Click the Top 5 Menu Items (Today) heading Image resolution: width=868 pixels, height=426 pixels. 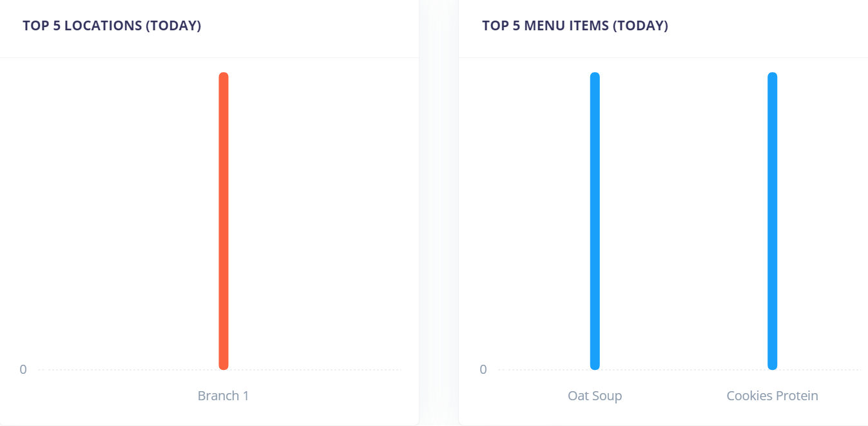pyautogui.click(x=575, y=26)
